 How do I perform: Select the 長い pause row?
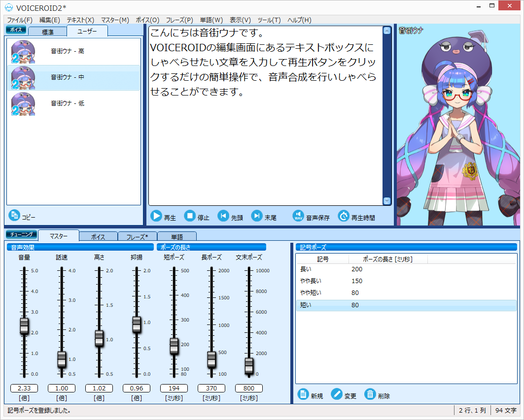406,269
